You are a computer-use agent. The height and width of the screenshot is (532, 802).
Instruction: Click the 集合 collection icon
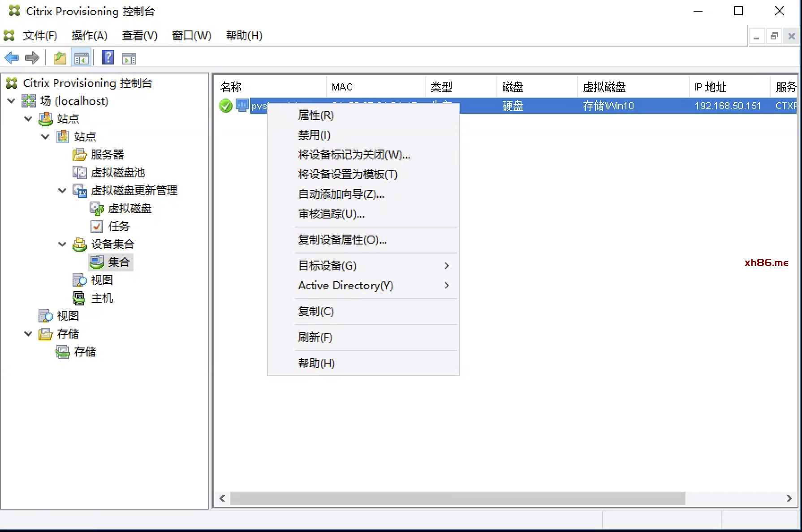tap(97, 262)
